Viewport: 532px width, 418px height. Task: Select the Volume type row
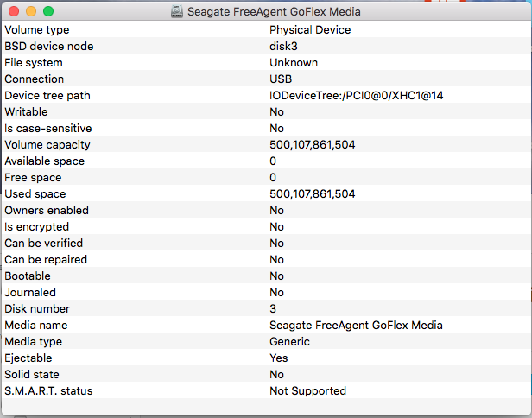tap(266, 29)
